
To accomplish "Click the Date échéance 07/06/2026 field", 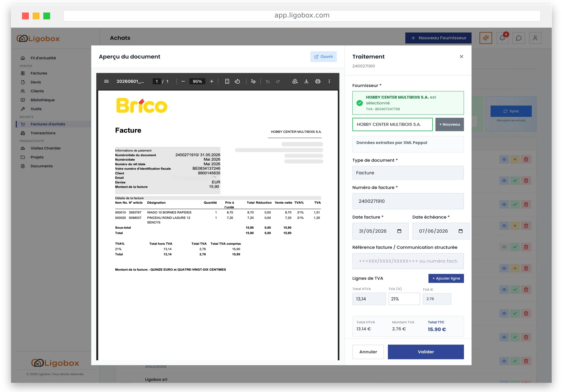I will [x=441, y=231].
